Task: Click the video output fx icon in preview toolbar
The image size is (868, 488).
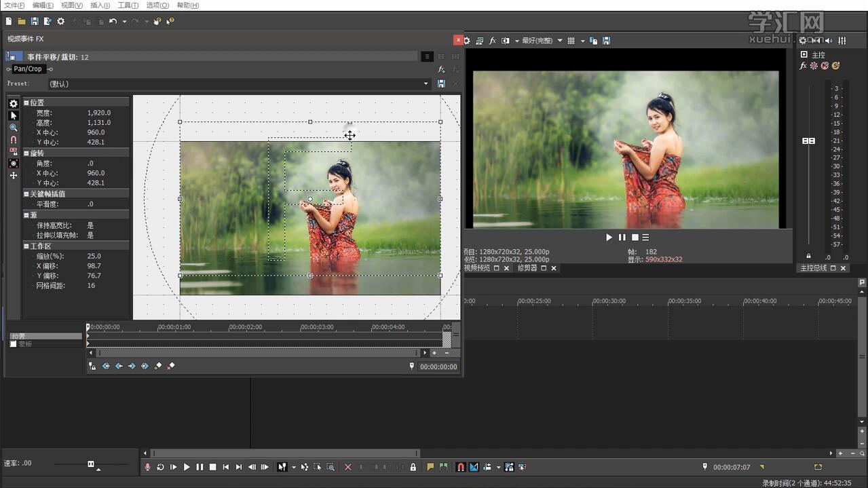Action: (x=493, y=41)
